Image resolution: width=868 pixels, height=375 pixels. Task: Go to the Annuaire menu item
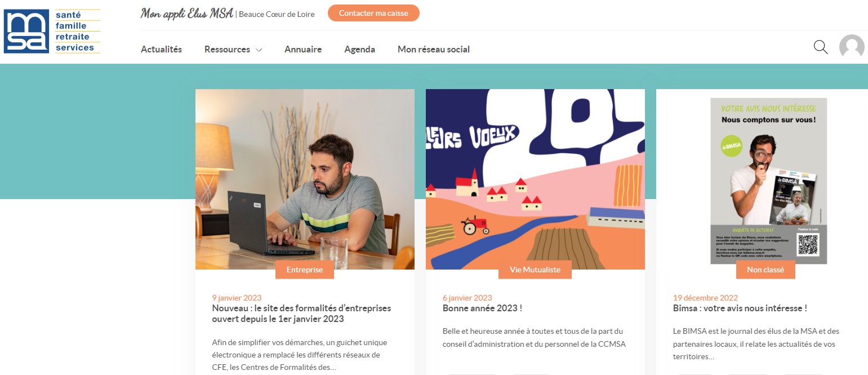tap(303, 49)
